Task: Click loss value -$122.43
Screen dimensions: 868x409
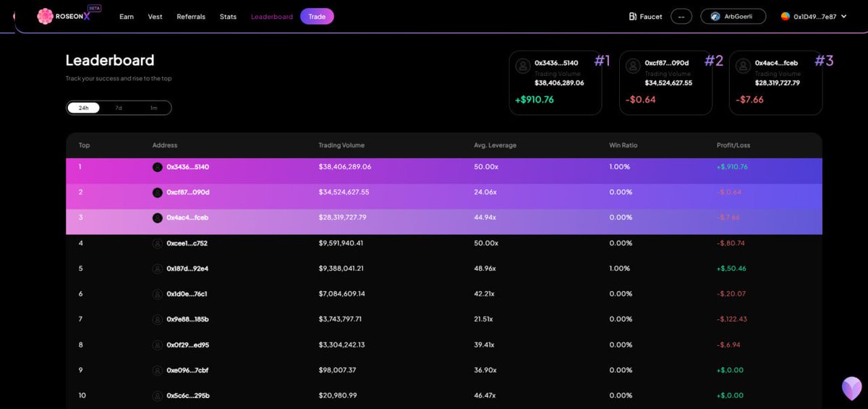Action: click(732, 319)
